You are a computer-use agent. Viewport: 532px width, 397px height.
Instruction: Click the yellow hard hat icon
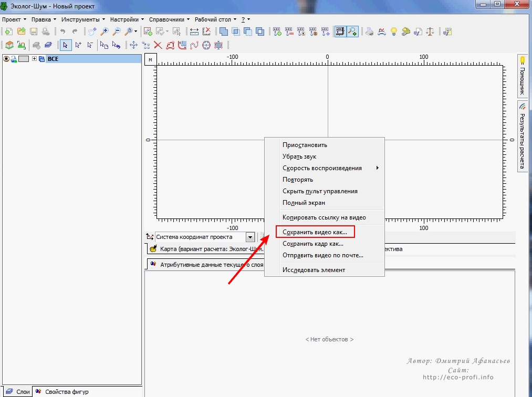coord(406,32)
